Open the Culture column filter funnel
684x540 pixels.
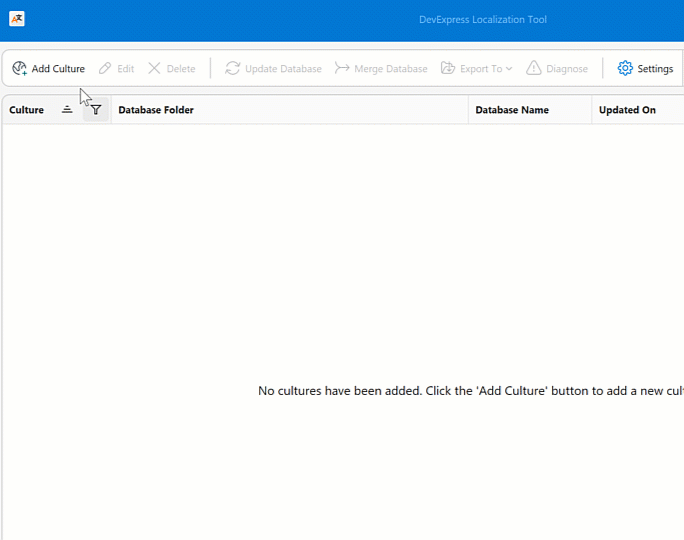[x=96, y=110]
